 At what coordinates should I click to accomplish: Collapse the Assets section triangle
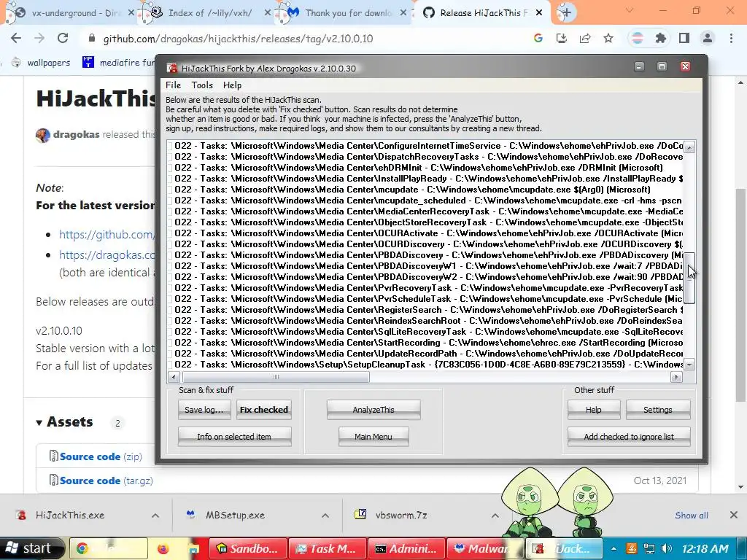coord(39,422)
